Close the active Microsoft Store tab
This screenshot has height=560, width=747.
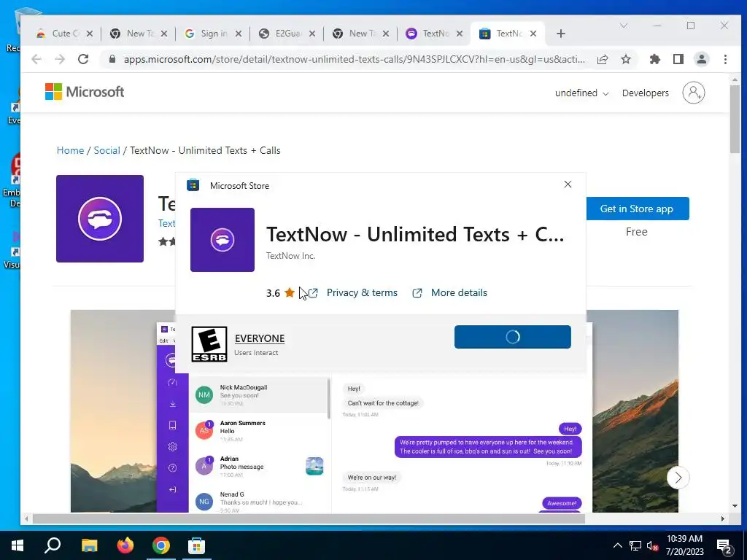pos(533,34)
